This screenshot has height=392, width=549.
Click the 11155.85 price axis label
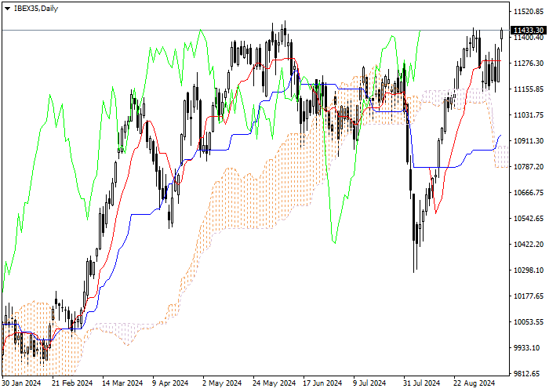coord(529,89)
